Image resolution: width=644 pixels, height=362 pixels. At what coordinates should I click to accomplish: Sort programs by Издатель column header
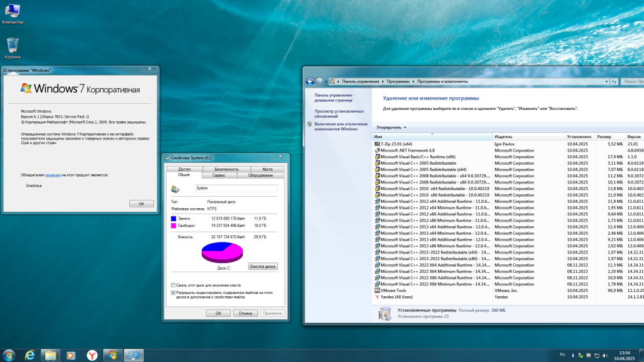coord(529,136)
